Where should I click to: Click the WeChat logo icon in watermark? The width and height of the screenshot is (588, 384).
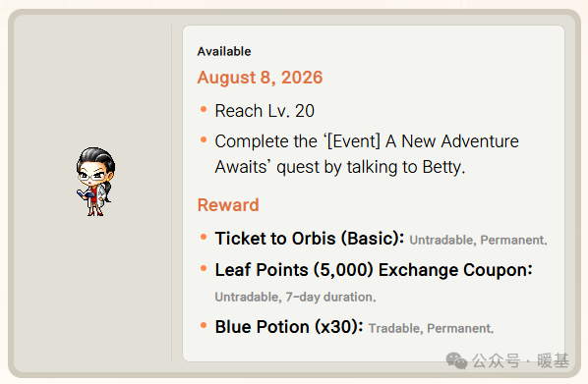tap(456, 360)
